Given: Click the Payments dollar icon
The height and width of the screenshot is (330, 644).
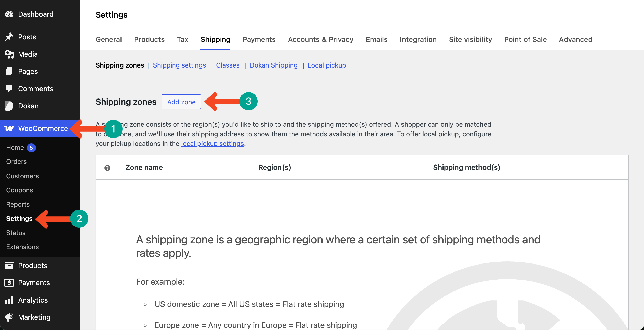Looking at the screenshot, I should pos(9,283).
